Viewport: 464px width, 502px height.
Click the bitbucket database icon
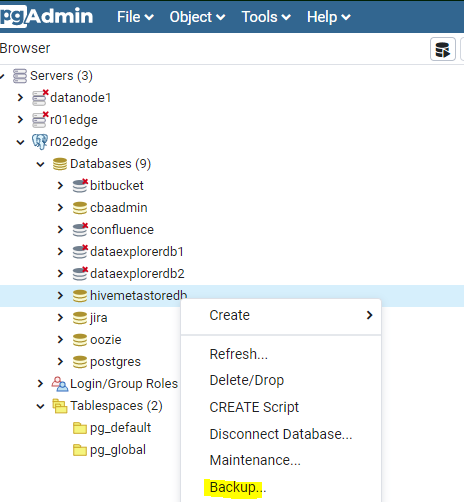[x=80, y=186]
